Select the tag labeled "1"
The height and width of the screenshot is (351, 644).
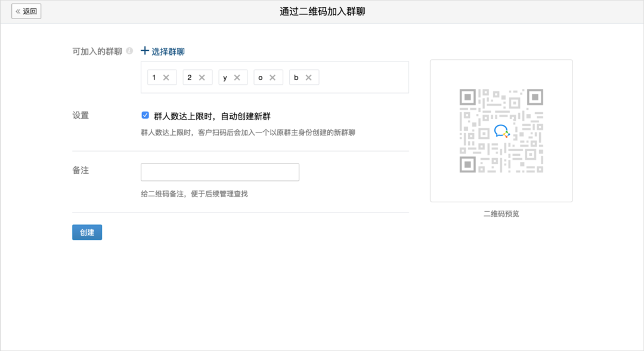(x=154, y=78)
